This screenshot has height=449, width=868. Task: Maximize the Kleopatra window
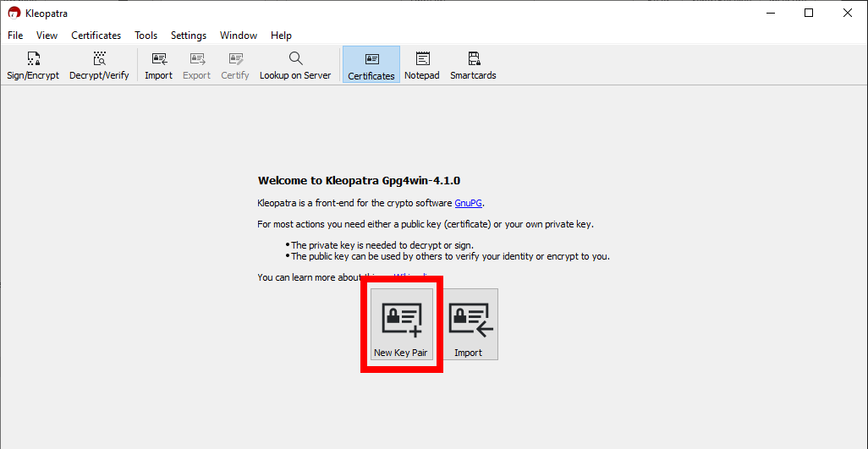point(809,13)
